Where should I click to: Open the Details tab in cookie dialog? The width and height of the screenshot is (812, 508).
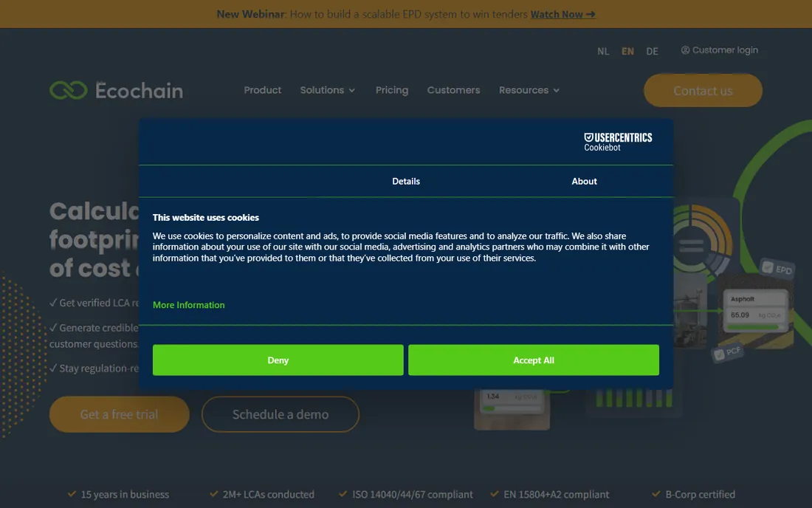pos(406,181)
